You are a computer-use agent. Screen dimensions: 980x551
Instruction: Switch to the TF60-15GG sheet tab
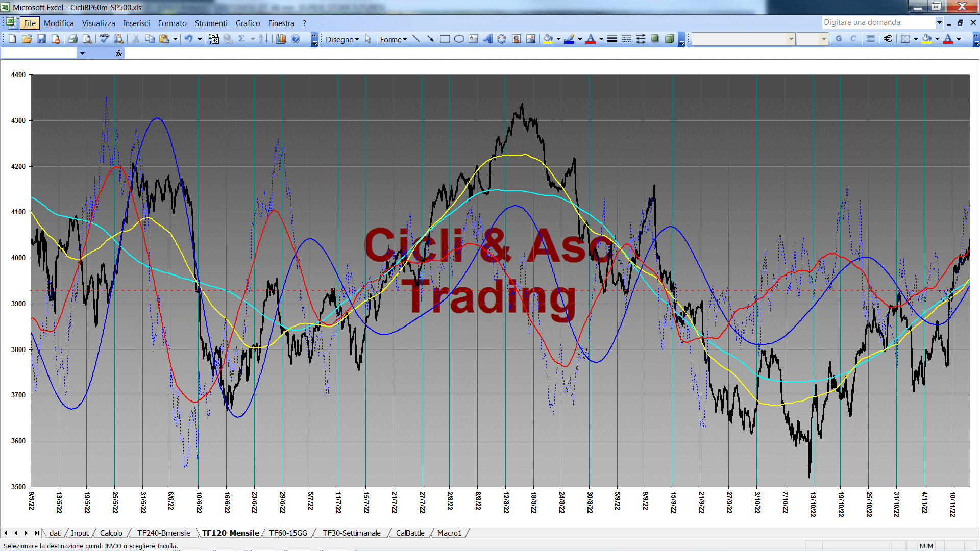tap(288, 533)
